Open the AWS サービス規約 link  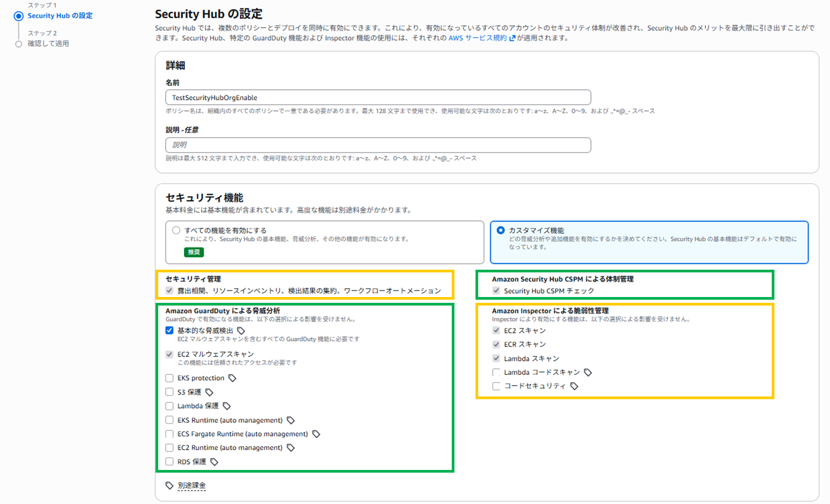point(478,38)
